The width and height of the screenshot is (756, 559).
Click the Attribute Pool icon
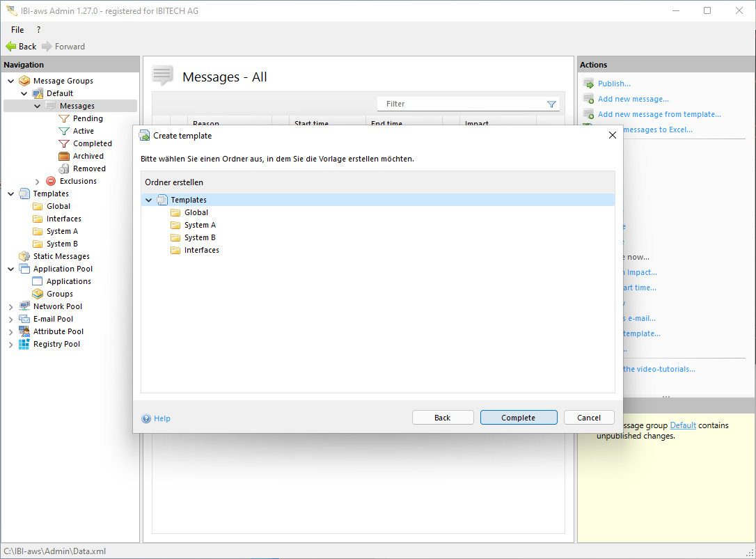coord(24,331)
